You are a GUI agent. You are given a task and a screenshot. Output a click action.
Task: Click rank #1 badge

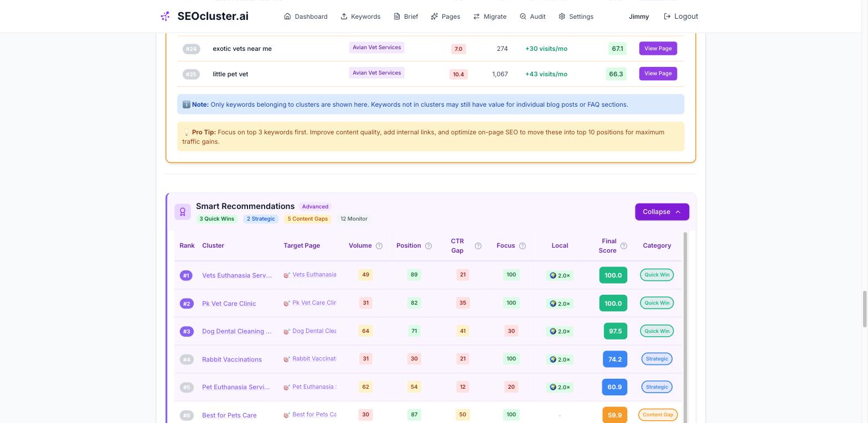186,275
